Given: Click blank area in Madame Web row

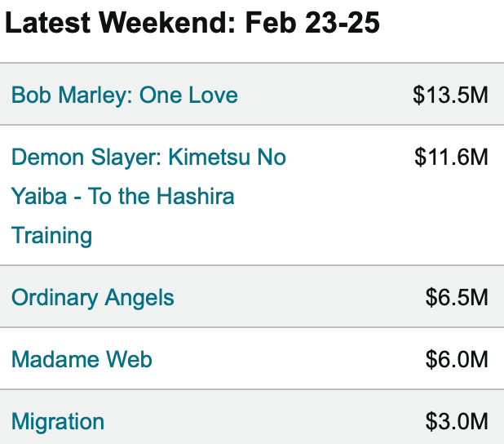Looking at the screenshot, I should pos(290,359).
